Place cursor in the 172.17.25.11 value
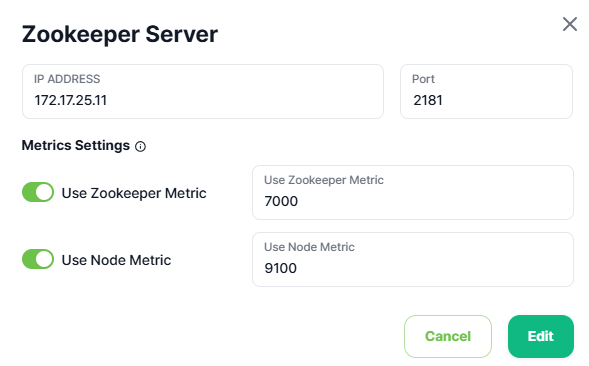Image resolution: width=589 pixels, height=366 pixels. pos(71,100)
